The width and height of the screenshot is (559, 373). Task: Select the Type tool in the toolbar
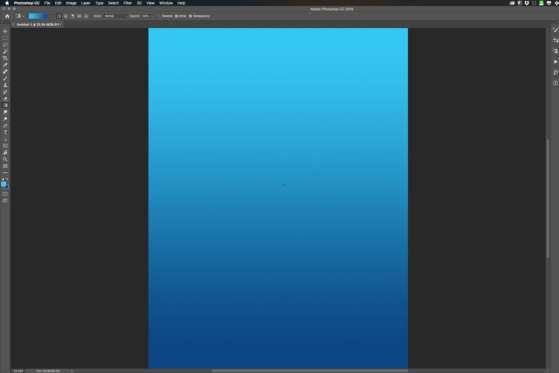pyautogui.click(x=5, y=133)
